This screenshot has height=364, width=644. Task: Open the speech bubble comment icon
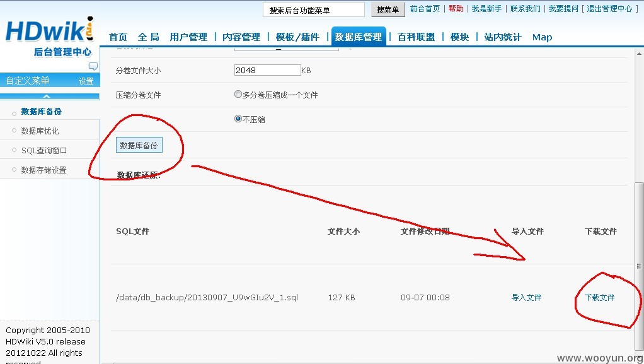coord(93,66)
